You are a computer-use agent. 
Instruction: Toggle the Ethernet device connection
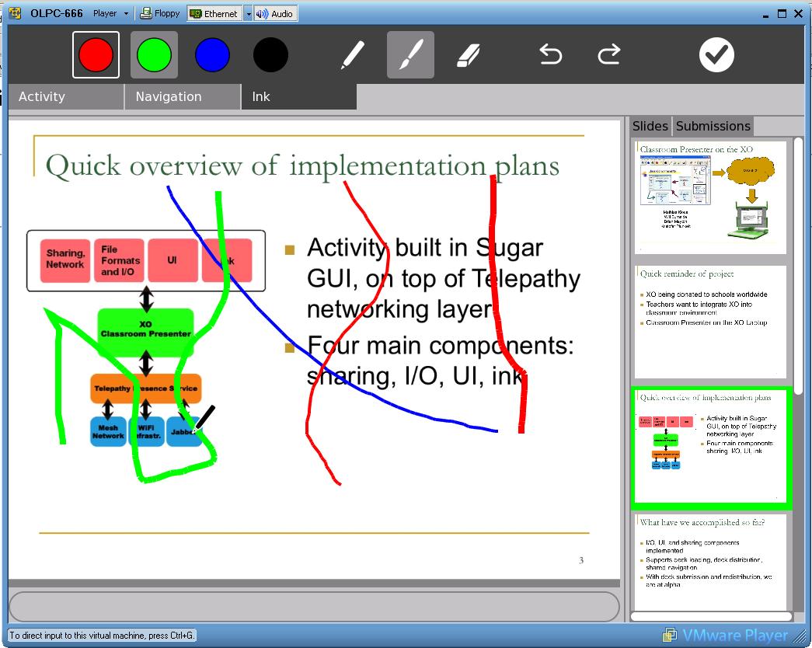[214, 13]
